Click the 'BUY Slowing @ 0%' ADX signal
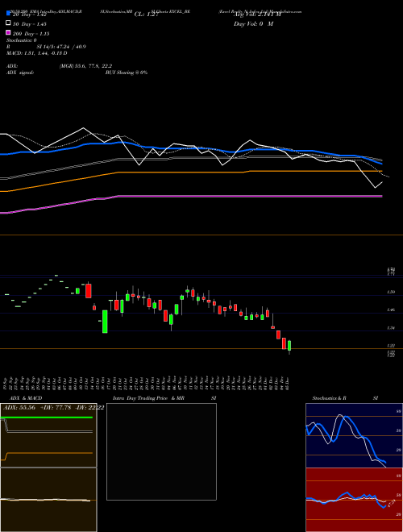The width and height of the screenshot is (403, 532). (127, 73)
